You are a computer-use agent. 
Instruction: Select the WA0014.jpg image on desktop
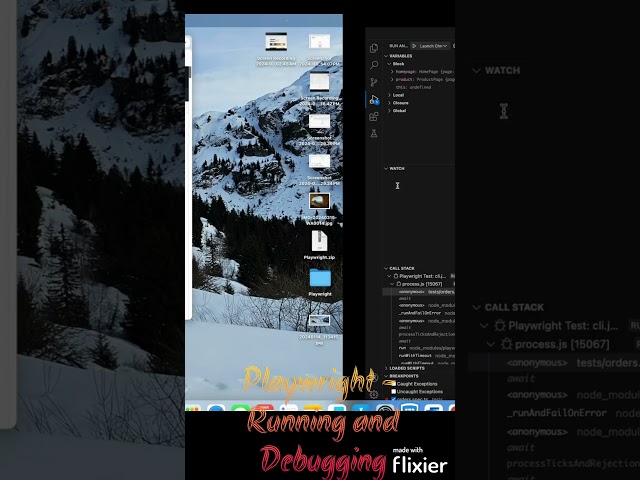coord(320,209)
